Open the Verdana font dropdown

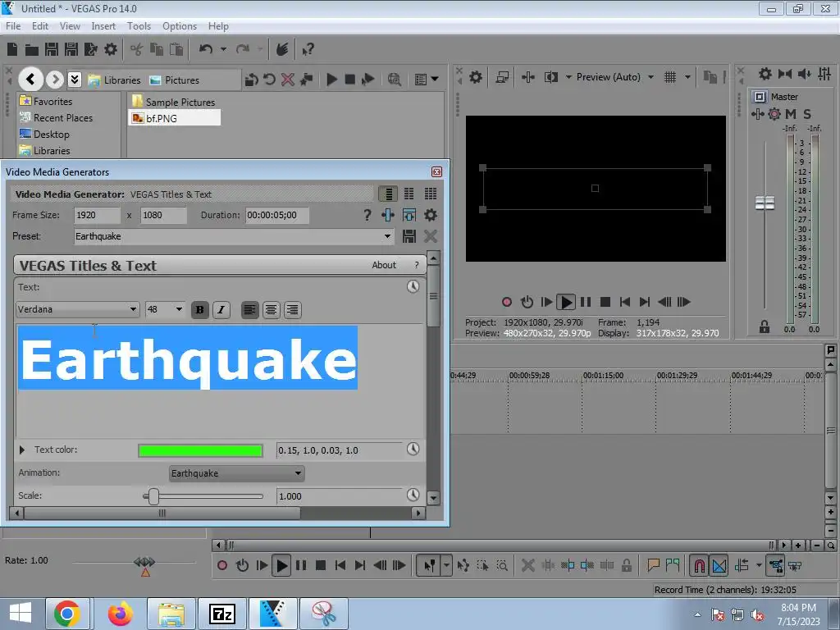coord(133,309)
